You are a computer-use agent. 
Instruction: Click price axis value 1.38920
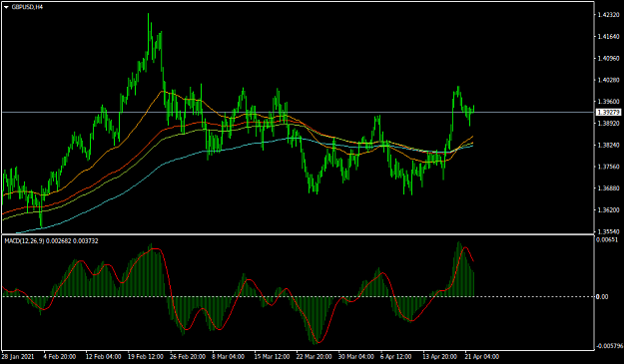point(608,124)
